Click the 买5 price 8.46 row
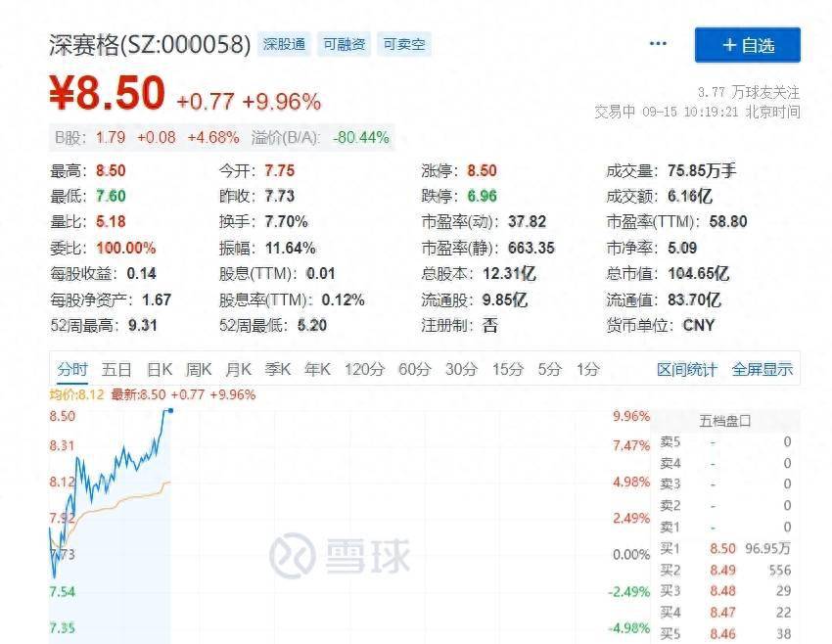Image resolution: width=832 pixels, height=644 pixels. [x=724, y=634]
